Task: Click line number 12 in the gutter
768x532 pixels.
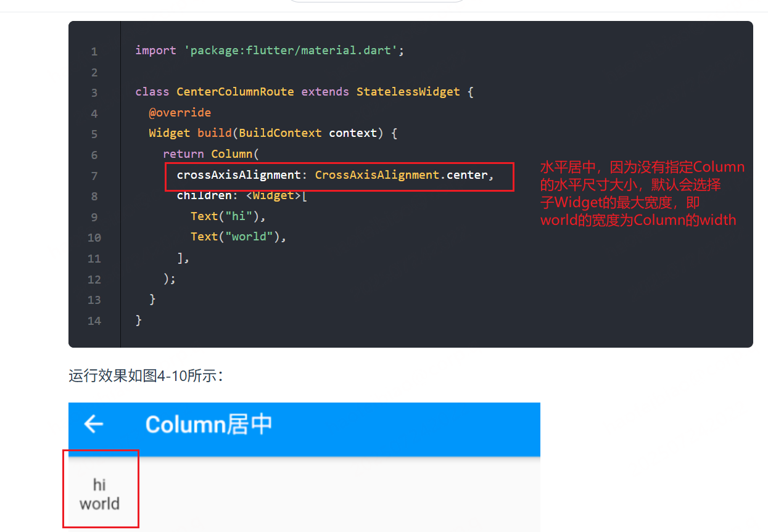Action: pyautogui.click(x=94, y=279)
